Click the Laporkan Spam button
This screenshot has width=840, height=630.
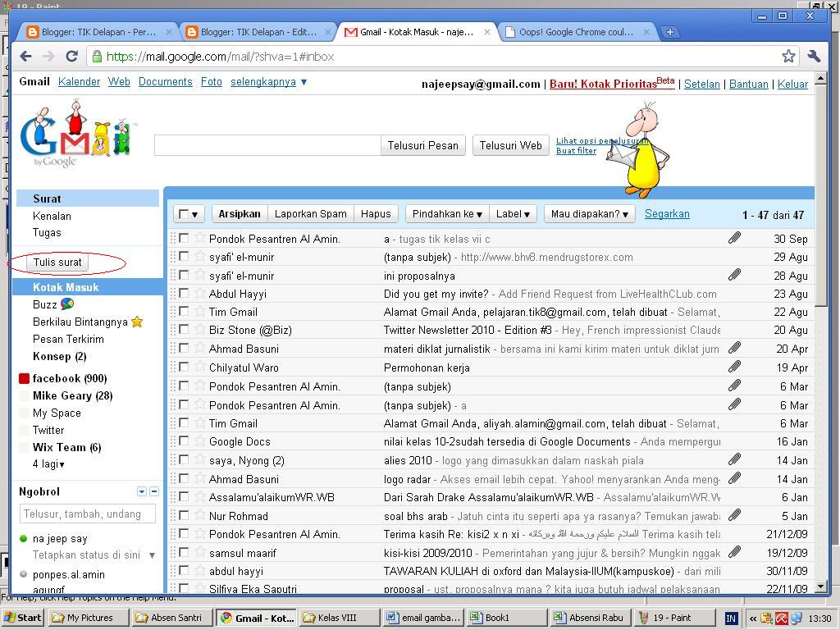point(311,214)
